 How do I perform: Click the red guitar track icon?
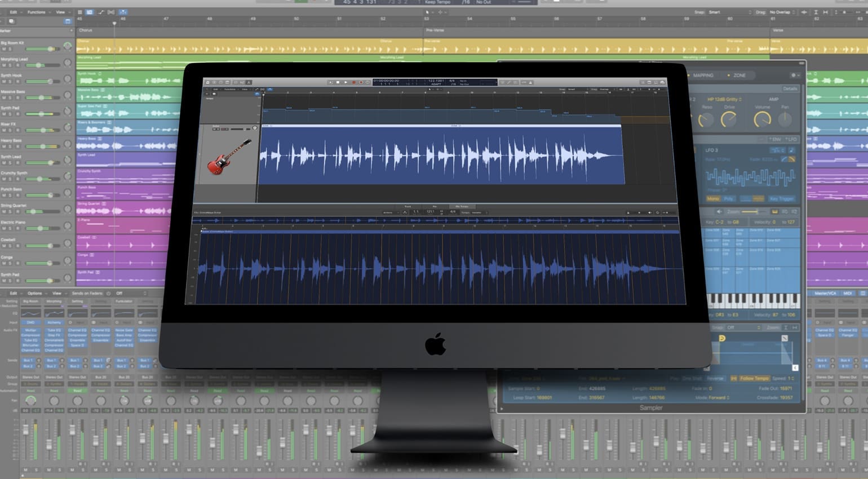[228, 157]
